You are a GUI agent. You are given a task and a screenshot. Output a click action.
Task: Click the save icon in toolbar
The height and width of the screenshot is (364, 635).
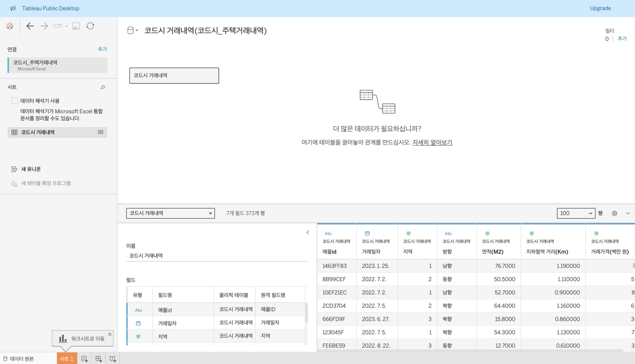(76, 26)
